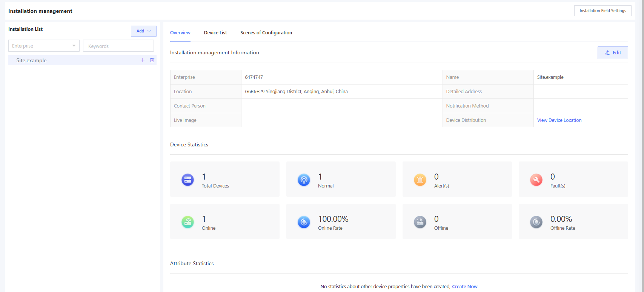This screenshot has width=644, height=292.
Task: Open the Enterprise dropdown filter
Action: pyautogui.click(x=44, y=46)
